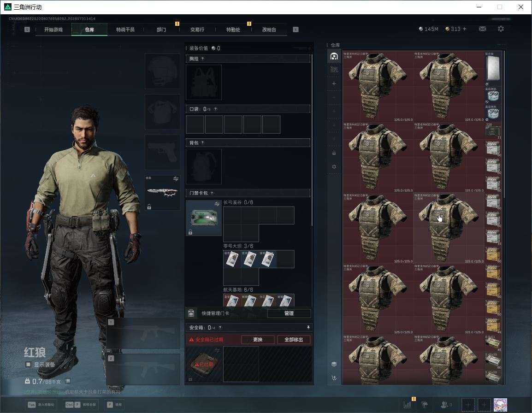
Task: Click the bottom auto-arrange warehouse icon
Action: tap(334, 378)
